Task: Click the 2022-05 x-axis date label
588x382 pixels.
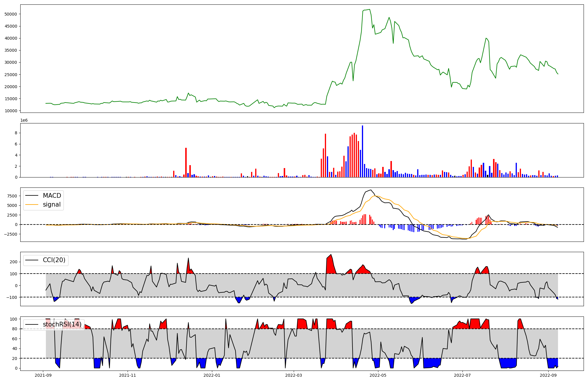Action: coord(378,375)
